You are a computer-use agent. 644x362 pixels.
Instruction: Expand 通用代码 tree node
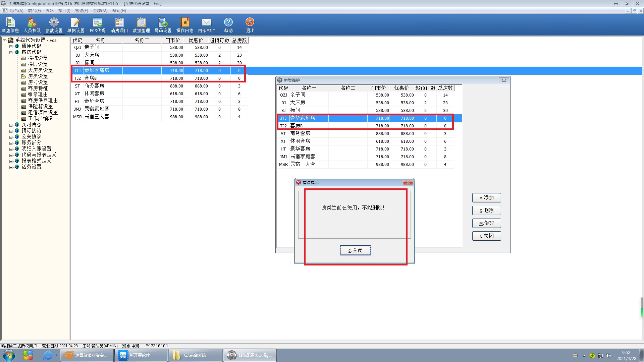[11, 47]
